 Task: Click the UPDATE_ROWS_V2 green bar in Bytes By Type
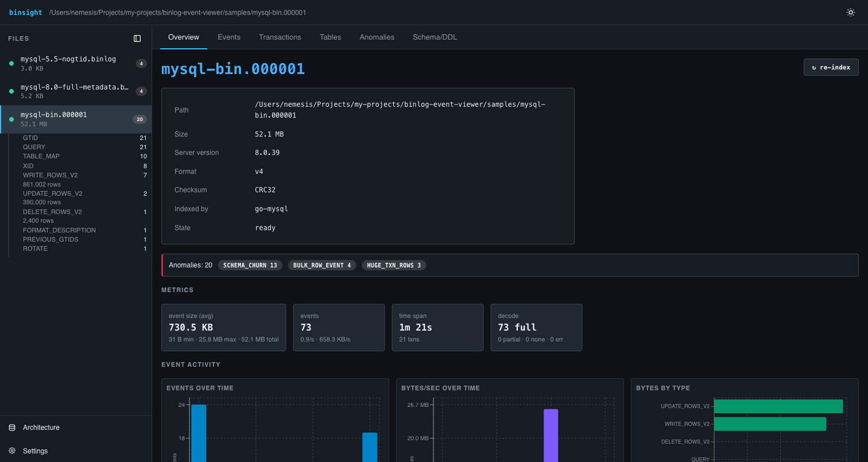[x=778, y=406]
